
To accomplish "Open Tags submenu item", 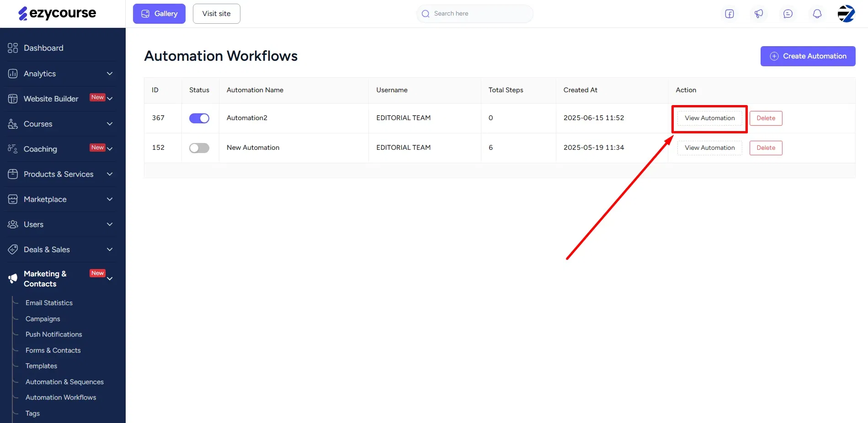I will click(32, 413).
